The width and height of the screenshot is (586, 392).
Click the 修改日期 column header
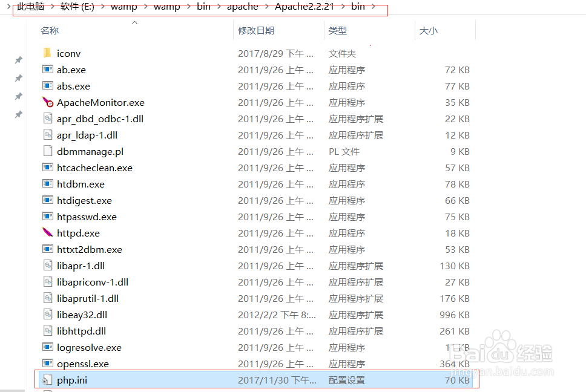257,30
